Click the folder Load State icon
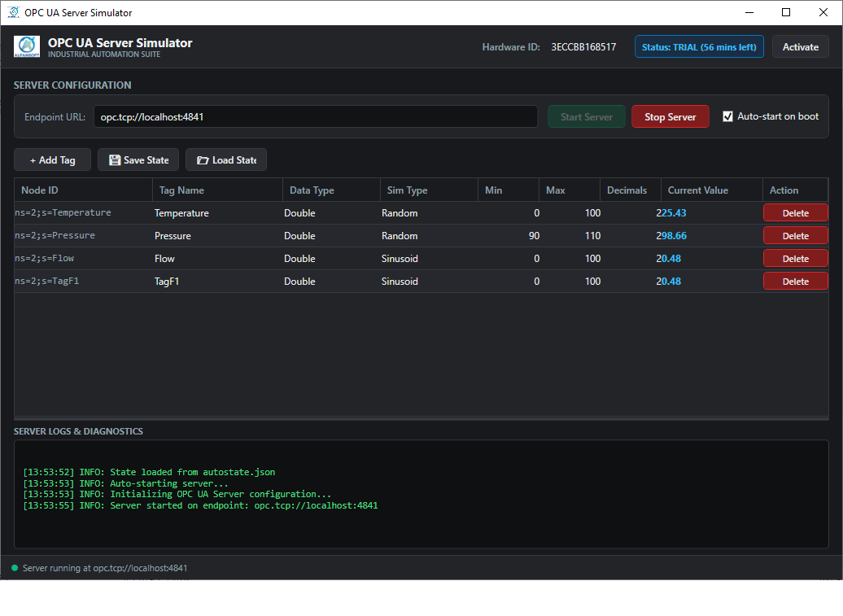The width and height of the screenshot is (843, 616). pyautogui.click(x=203, y=160)
